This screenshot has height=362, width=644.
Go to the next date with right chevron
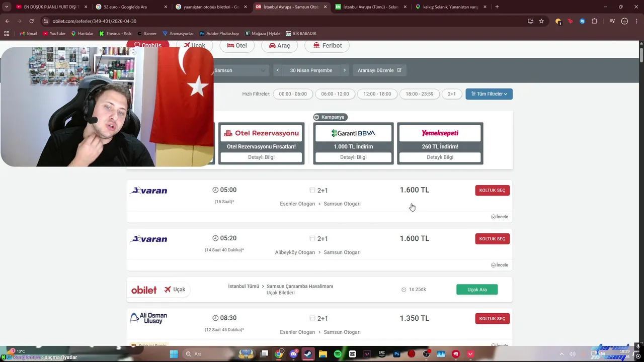(345, 70)
